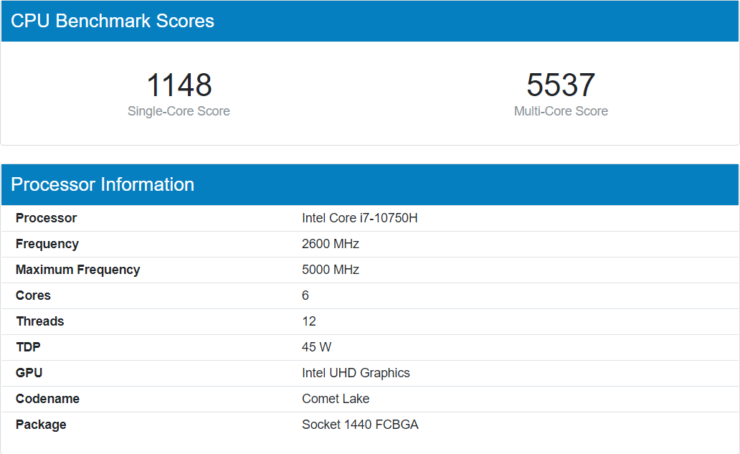The height and width of the screenshot is (454, 740).
Task: Click the Maximum Frequency row label
Action: (x=78, y=270)
